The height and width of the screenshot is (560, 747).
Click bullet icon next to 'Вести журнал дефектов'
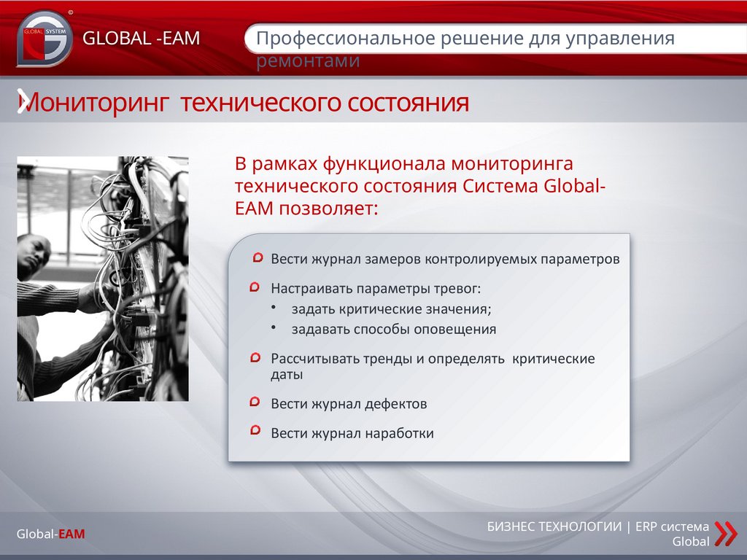point(255,402)
